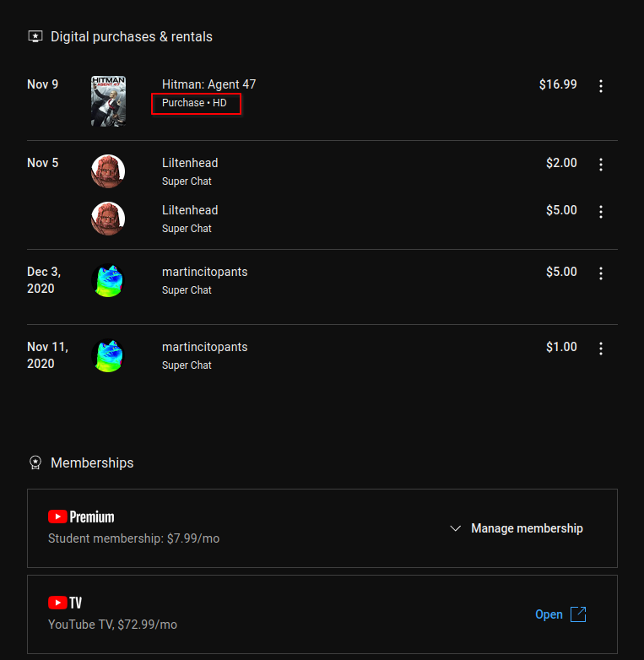
Task: Click Liltenhead avatar beside $5.00 Super Chat
Action: tap(108, 219)
